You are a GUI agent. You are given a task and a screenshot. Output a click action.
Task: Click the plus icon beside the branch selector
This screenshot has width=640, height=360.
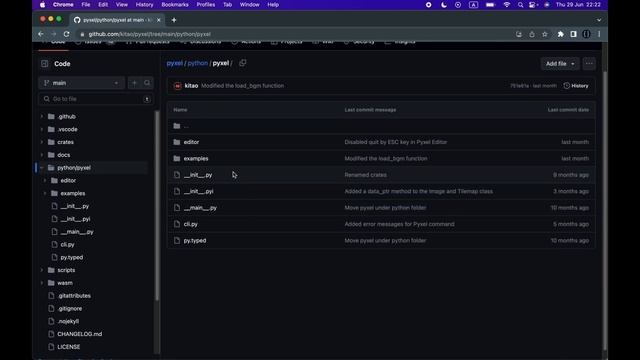tap(134, 83)
